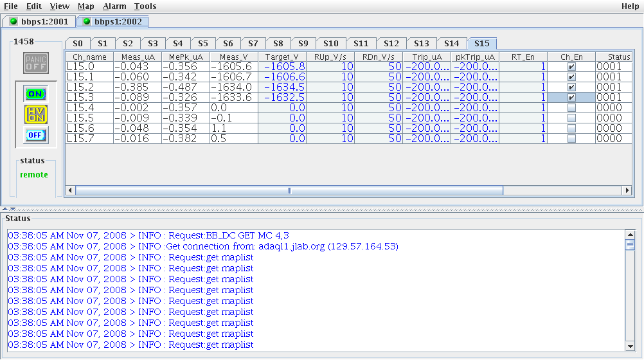The width and height of the screenshot is (644, 360).
Task: Select RUp_V/s cell for L15.4
Action: coord(330,107)
